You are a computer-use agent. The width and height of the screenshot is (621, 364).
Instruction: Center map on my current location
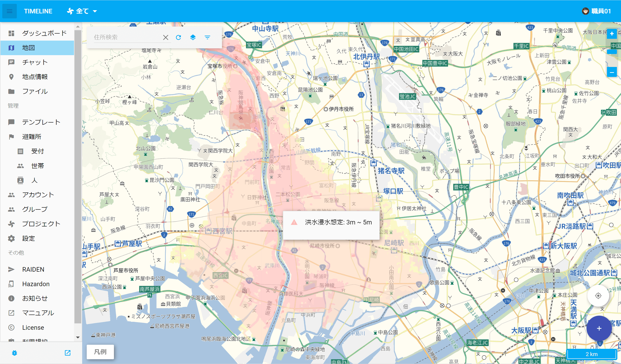point(598,295)
